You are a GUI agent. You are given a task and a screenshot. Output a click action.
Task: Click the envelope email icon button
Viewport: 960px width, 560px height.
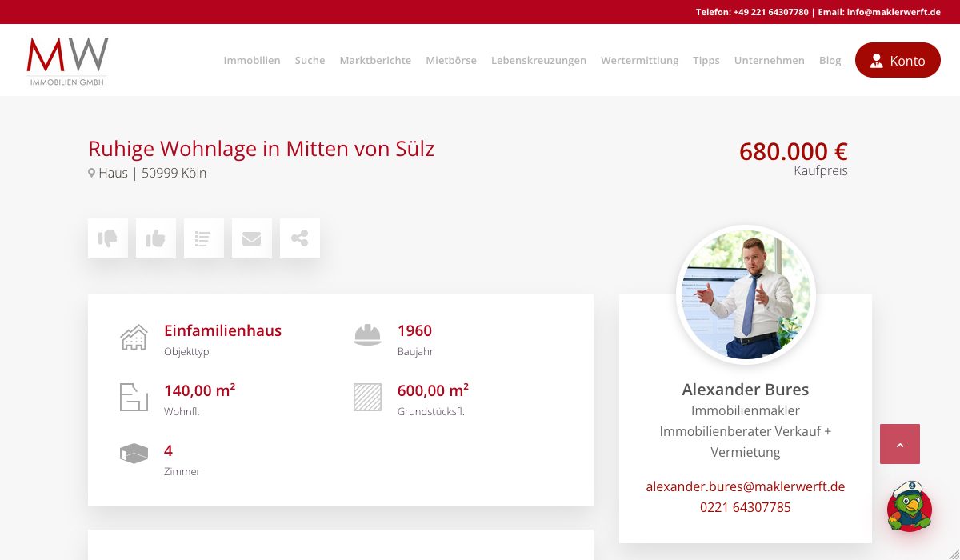[252, 238]
